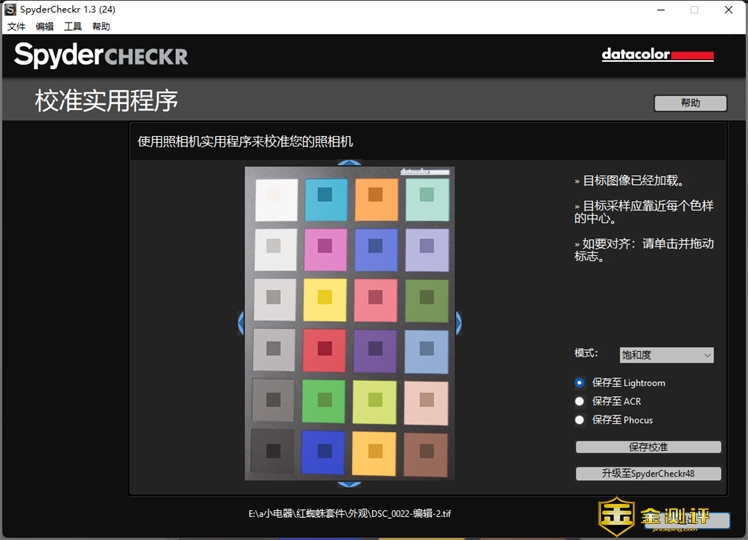The image size is (748, 540).
Task: Click the green color patch on the chart
Action: 325,400
